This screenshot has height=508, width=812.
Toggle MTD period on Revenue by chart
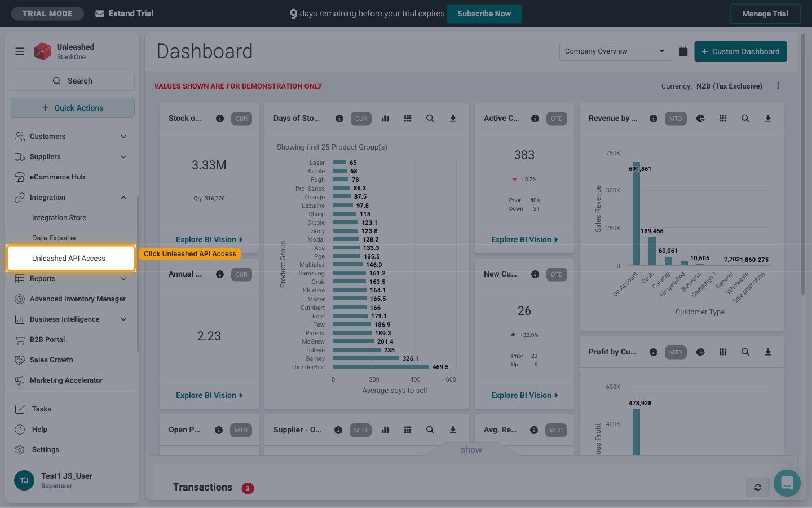pyautogui.click(x=676, y=119)
